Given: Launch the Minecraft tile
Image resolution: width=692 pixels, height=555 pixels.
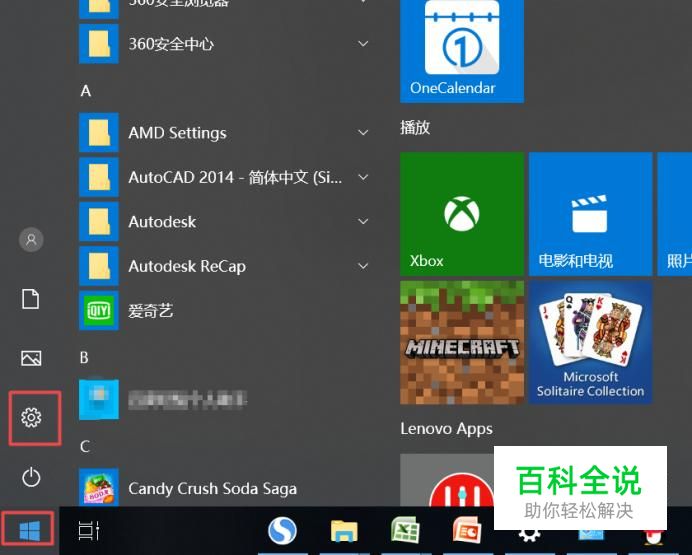Looking at the screenshot, I should point(462,342).
